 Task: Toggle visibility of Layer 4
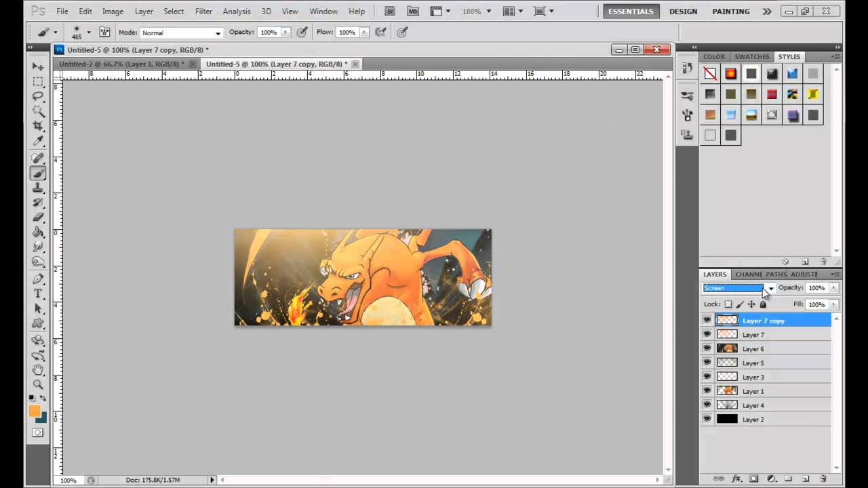(707, 405)
